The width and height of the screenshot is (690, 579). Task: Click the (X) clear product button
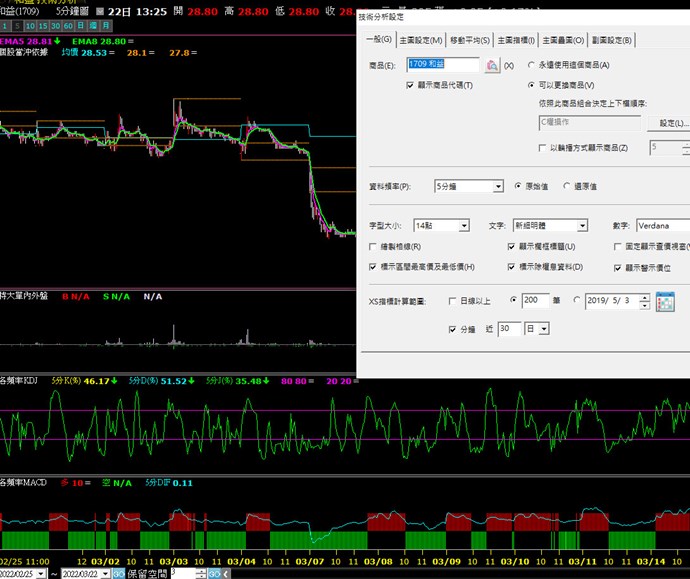point(509,65)
